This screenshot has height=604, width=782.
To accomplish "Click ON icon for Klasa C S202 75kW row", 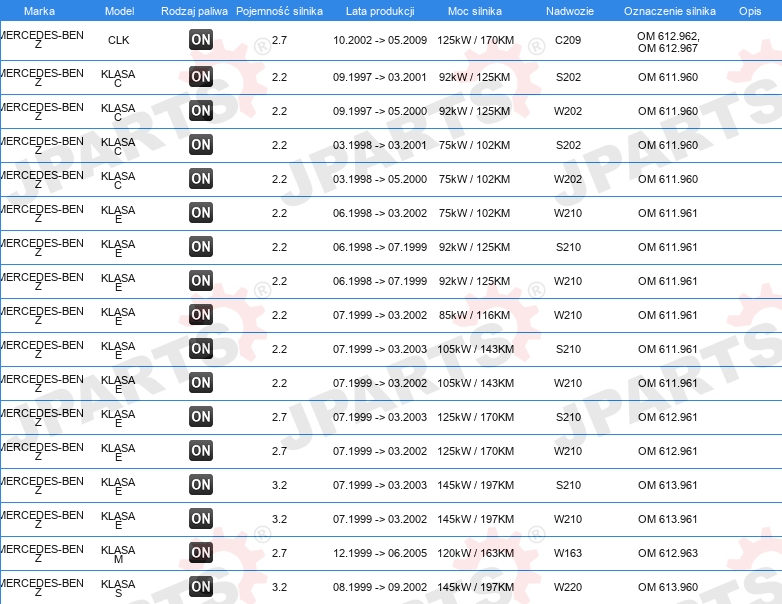I will [201, 145].
